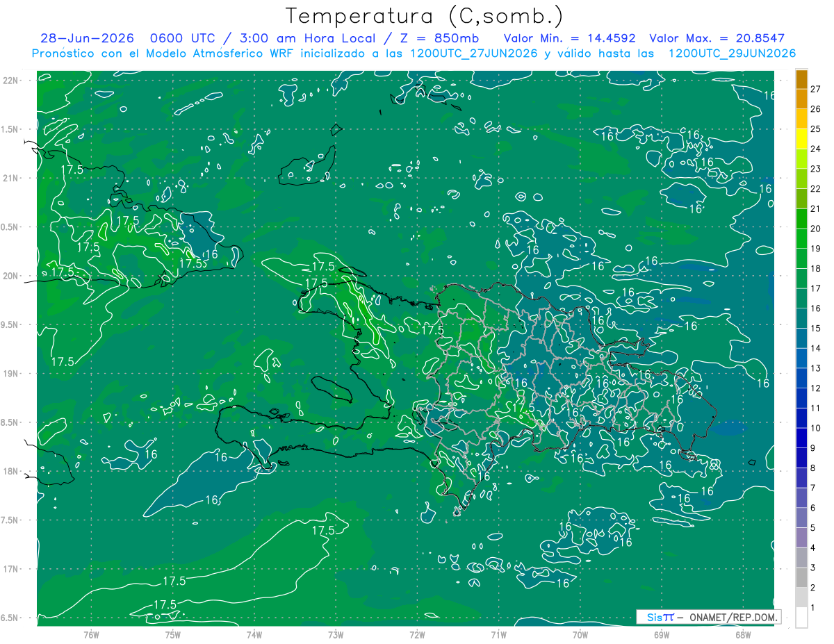Click 'Valor Min. = 14.4592' value

point(570,38)
